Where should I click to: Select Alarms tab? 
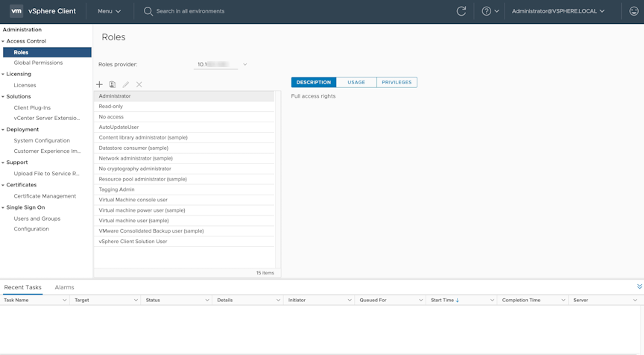pyautogui.click(x=65, y=287)
